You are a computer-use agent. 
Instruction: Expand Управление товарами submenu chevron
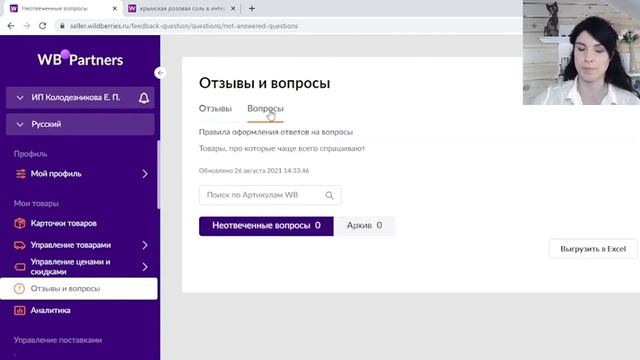[145, 245]
